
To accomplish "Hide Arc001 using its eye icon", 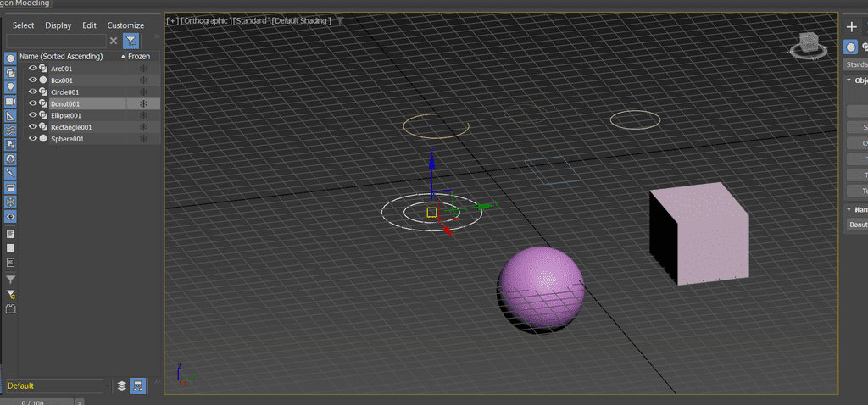I will coord(33,69).
